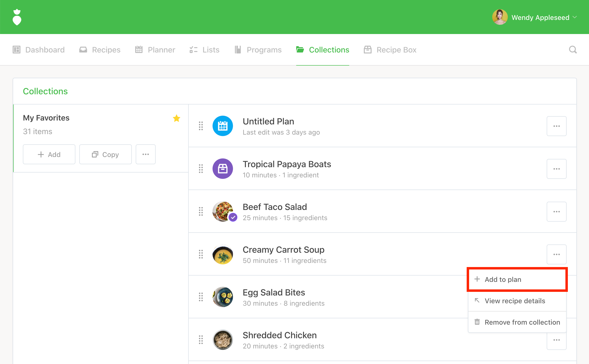Click the carrot logo icon

click(17, 17)
